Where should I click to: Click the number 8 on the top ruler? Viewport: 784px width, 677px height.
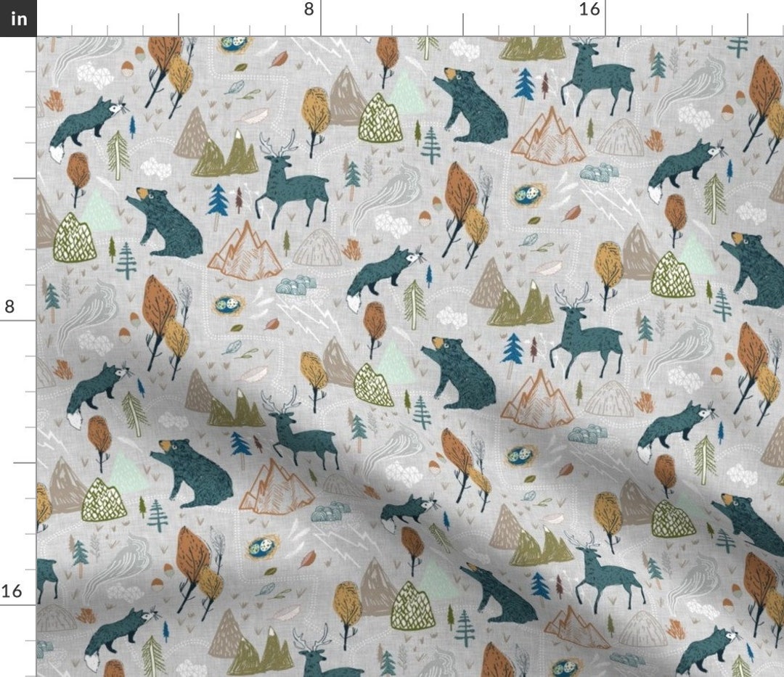(308, 10)
